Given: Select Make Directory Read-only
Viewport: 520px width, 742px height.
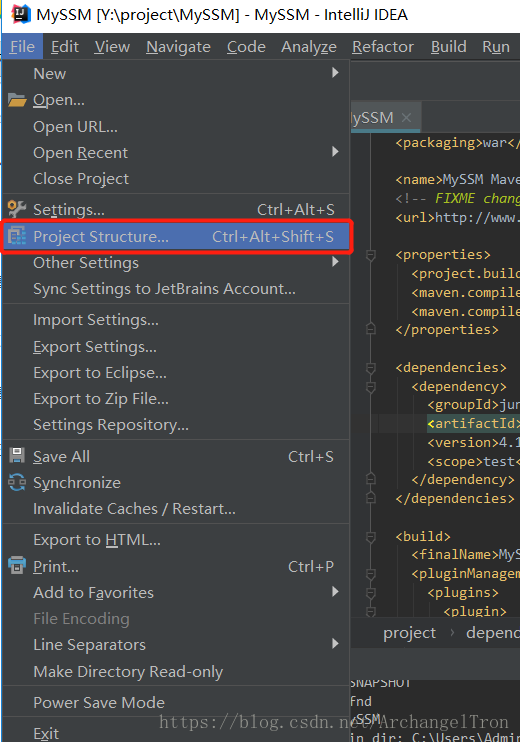Looking at the screenshot, I should [x=176, y=671].
